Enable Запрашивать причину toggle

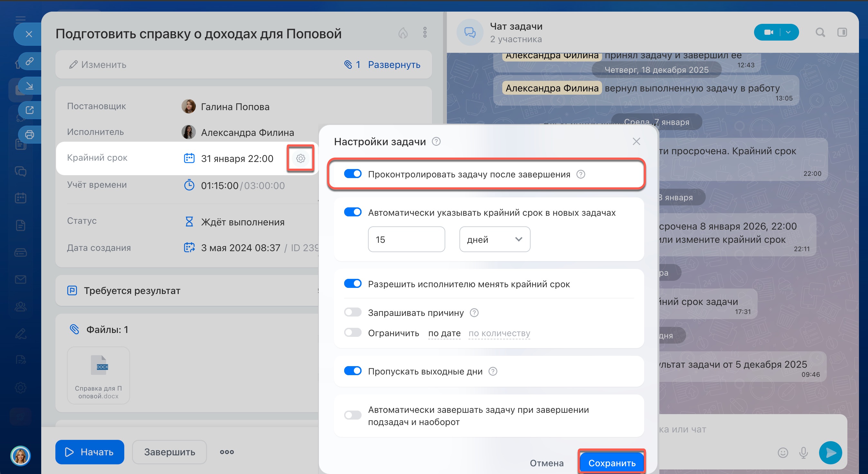tap(353, 313)
